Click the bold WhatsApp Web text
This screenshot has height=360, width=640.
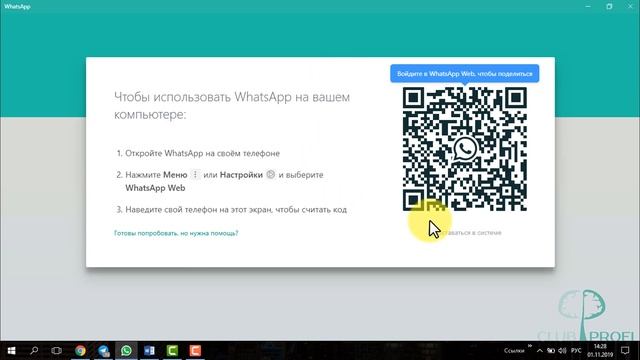[x=155, y=188]
